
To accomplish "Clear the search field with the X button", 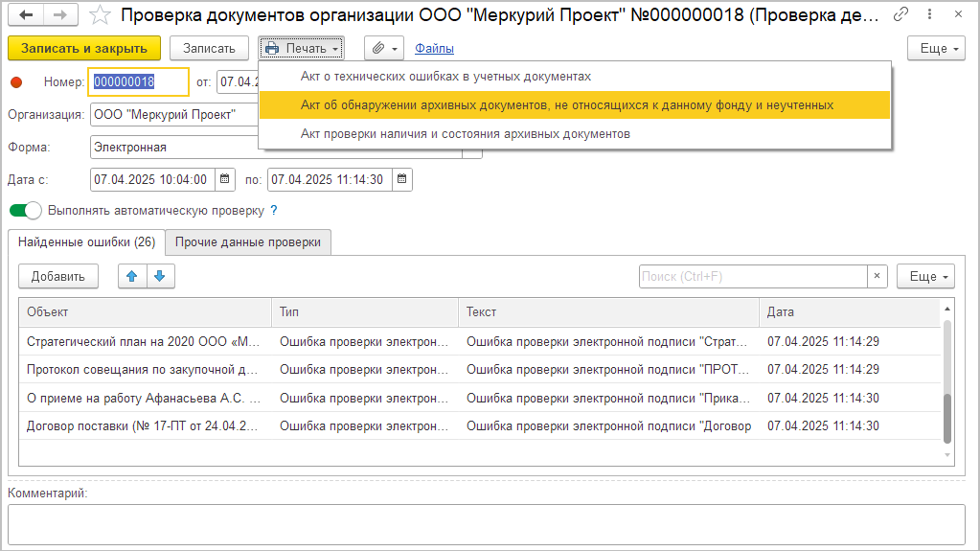I will [877, 276].
